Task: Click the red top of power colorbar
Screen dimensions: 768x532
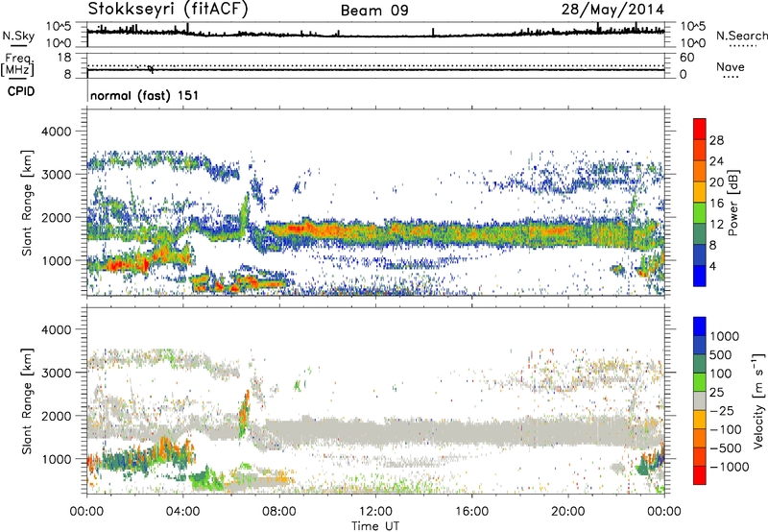Action: [x=700, y=129]
